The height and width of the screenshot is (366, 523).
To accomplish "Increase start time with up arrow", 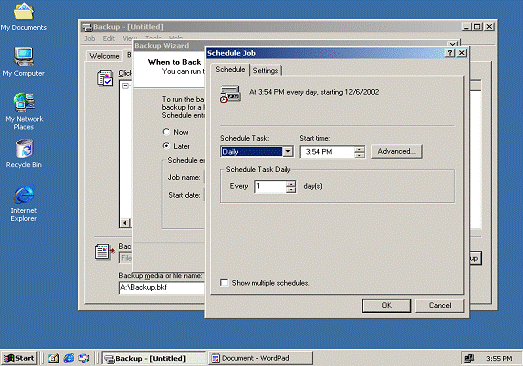I will [x=359, y=149].
